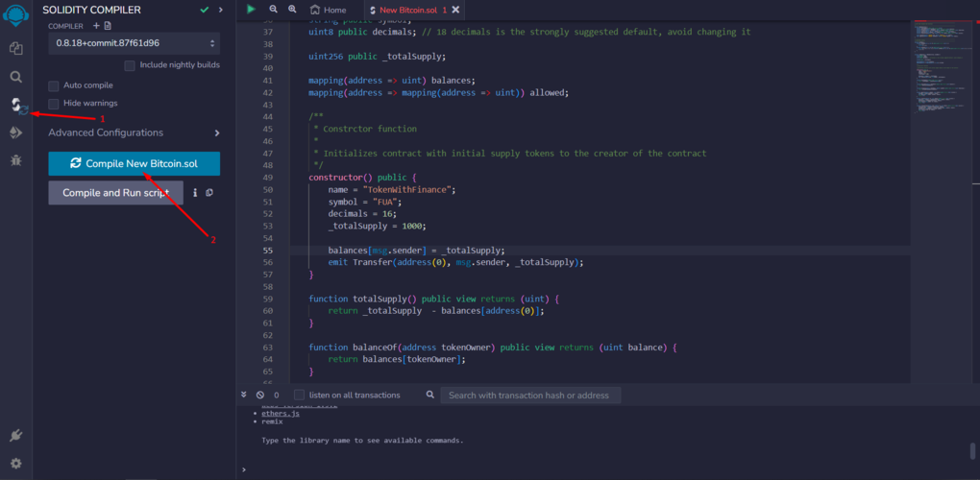Open the Plugin manager plug icon

pyautogui.click(x=15, y=435)
